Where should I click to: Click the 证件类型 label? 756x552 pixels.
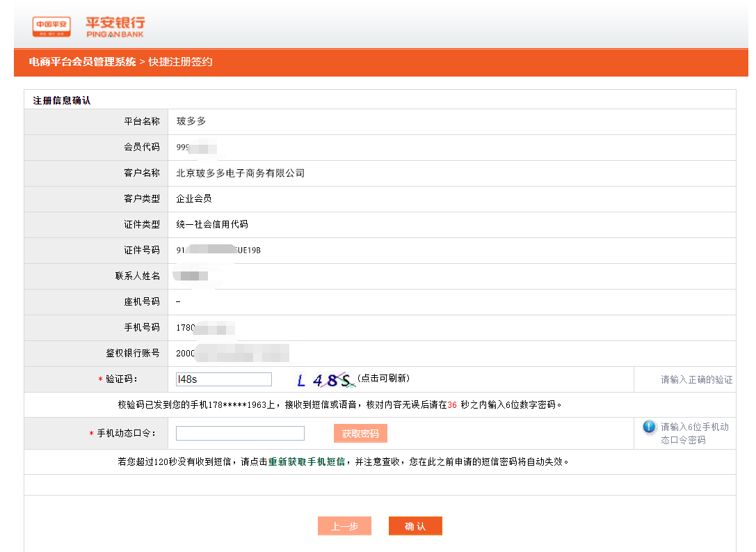click(x=142, y=224)
